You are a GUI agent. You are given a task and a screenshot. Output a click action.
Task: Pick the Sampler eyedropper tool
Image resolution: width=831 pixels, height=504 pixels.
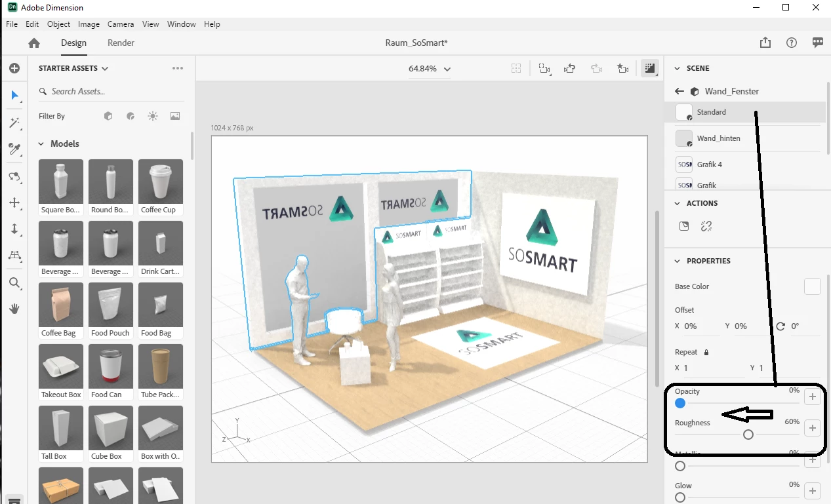tap(14, 149)
